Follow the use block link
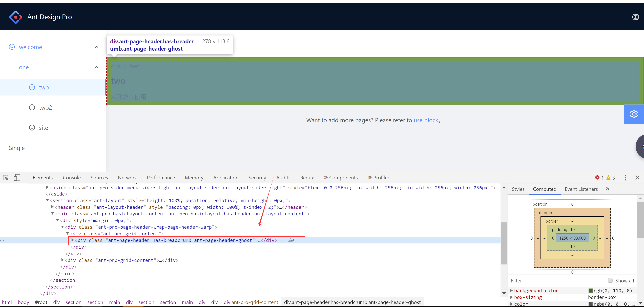644x307 pixels. tap(426, 120)
